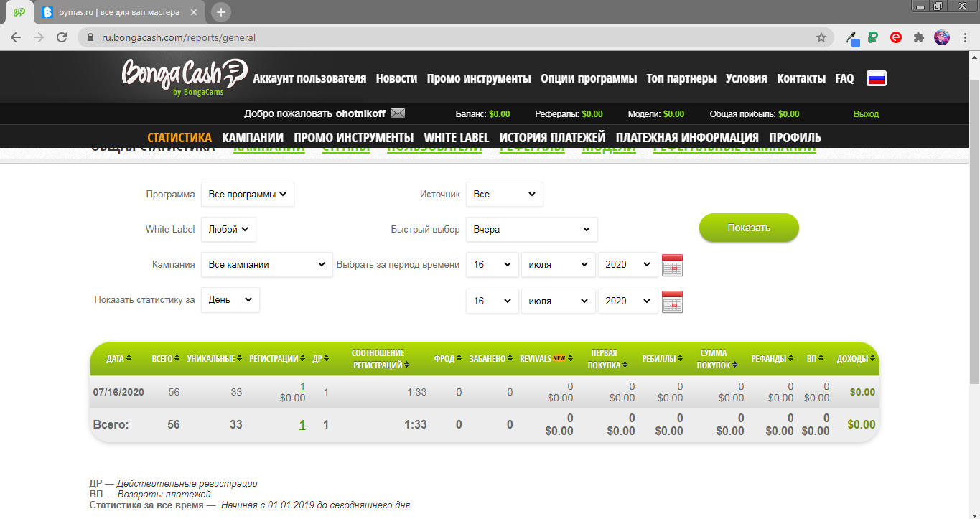The height and width of the screenshot is (519, 980).
Task: Bookmark this page with the star icon
Action: click(821, 37)
